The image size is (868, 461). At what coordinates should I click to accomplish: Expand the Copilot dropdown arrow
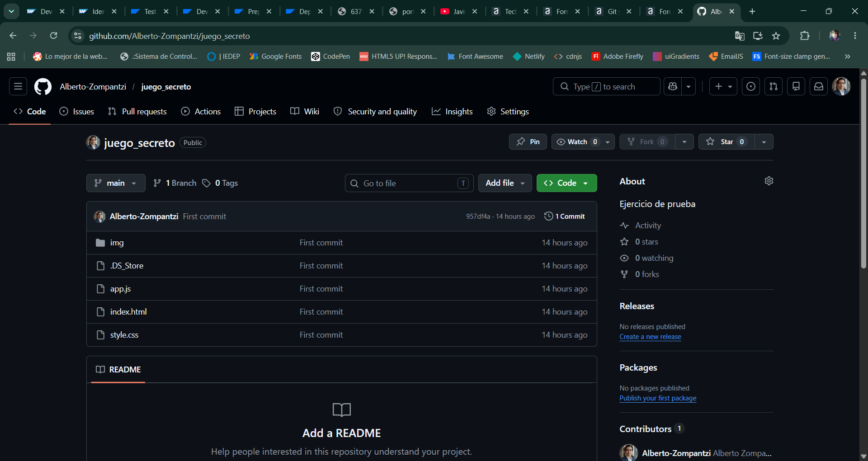point(689,86)
